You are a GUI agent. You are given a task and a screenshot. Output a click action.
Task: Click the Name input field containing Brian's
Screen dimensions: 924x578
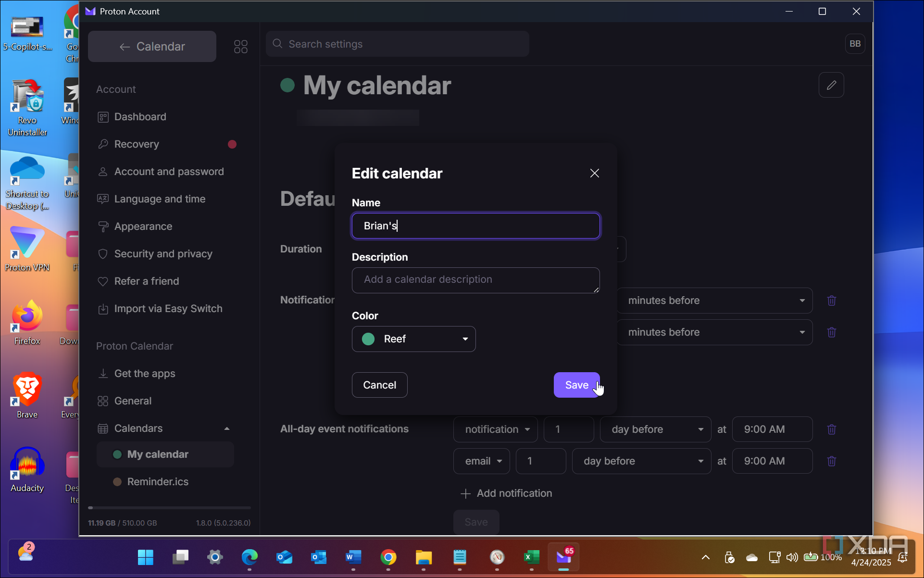tap(475, 226)
